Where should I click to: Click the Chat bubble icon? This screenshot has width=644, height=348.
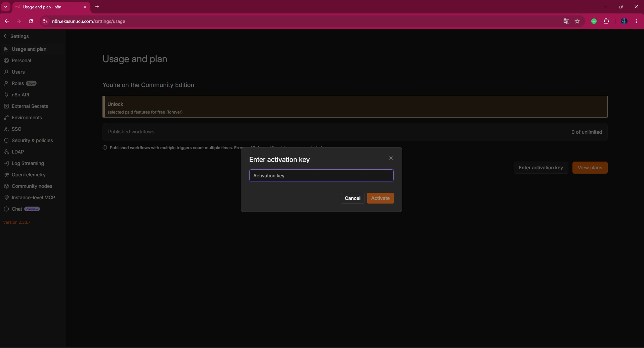pos(6,209)
